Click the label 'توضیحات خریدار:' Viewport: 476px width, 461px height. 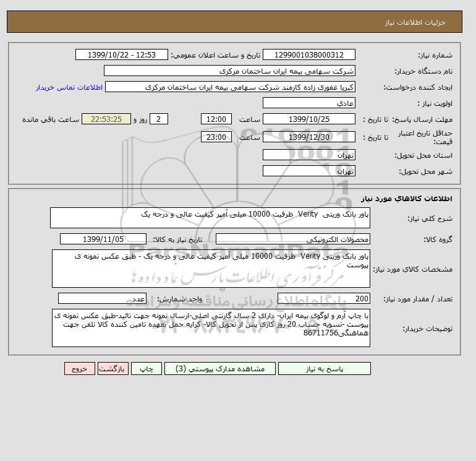427,329
